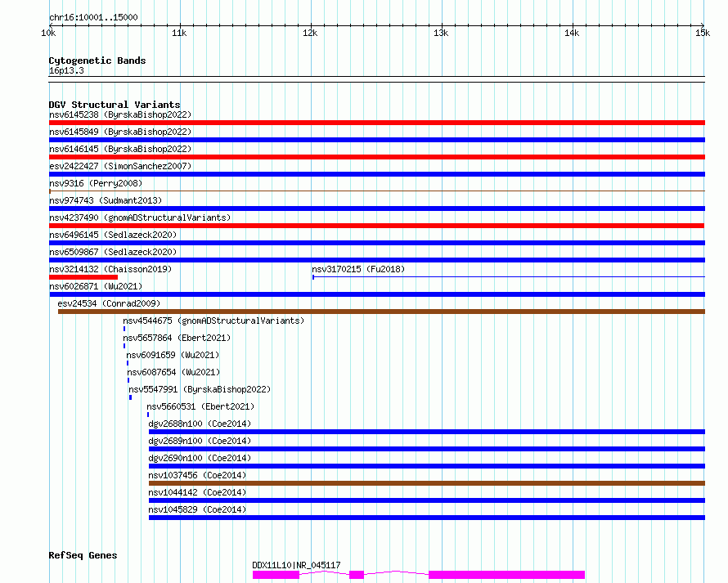
Task: Click the red nsv4237490 gnomAD bar
Action: click(x=376, y=226)
